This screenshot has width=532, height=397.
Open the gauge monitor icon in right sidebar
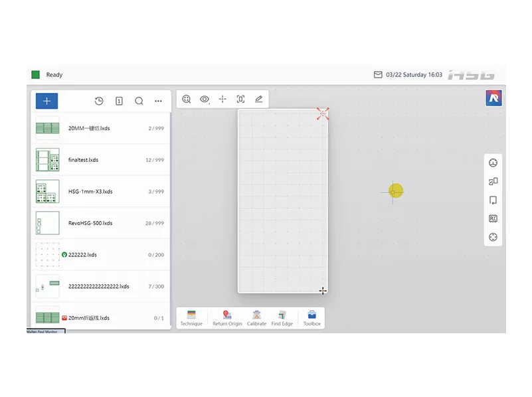click(493, 163)
